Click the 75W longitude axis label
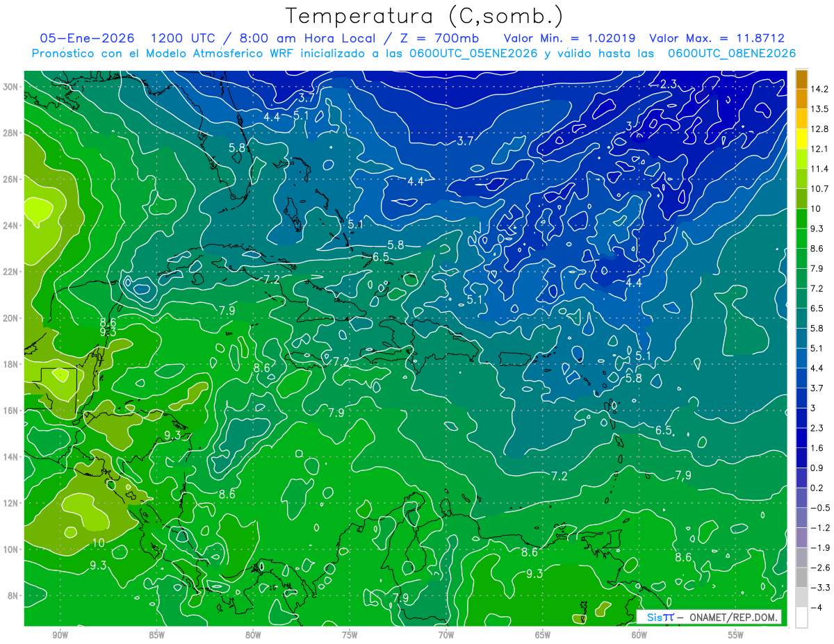834x644 pixels. 350,636
